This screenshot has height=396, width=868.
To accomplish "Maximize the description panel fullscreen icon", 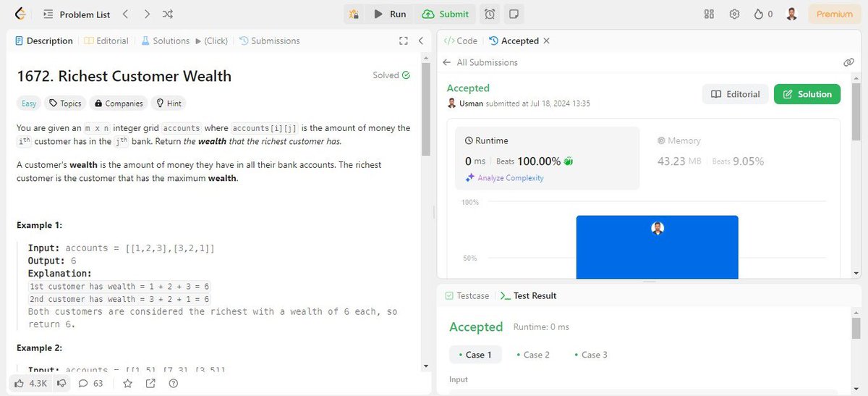I will point(404,41).
